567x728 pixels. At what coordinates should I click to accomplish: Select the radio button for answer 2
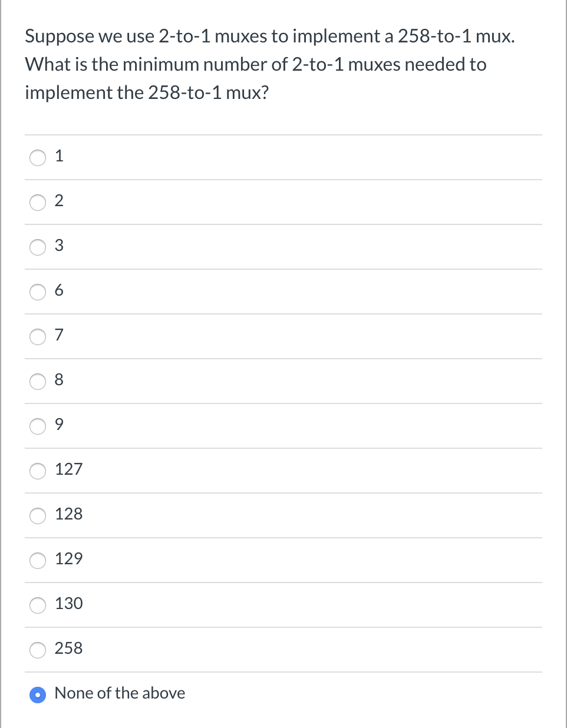38,203
